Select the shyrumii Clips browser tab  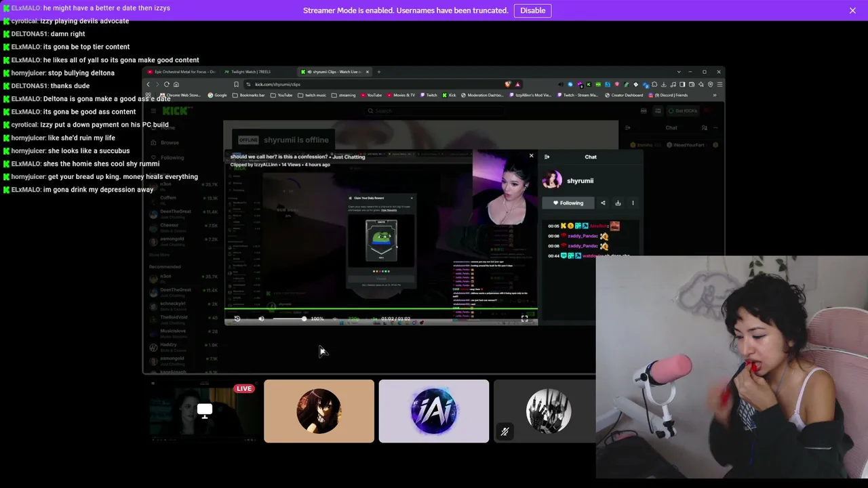click(335, 72)
